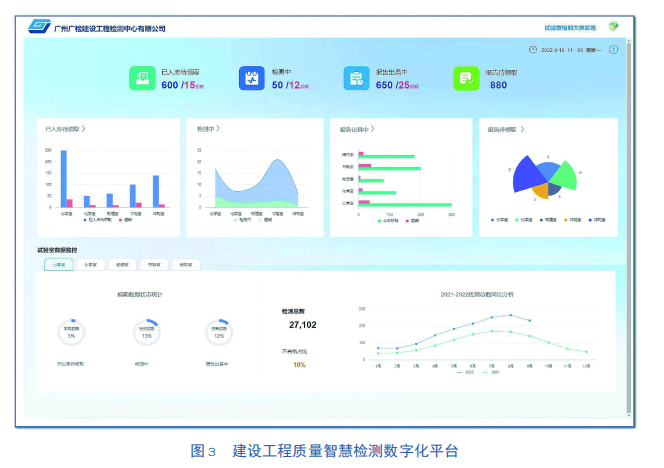The image size is (664, 468).
Task: Click the blue 检测中 testing icon
Action: (x=251, y=79)
